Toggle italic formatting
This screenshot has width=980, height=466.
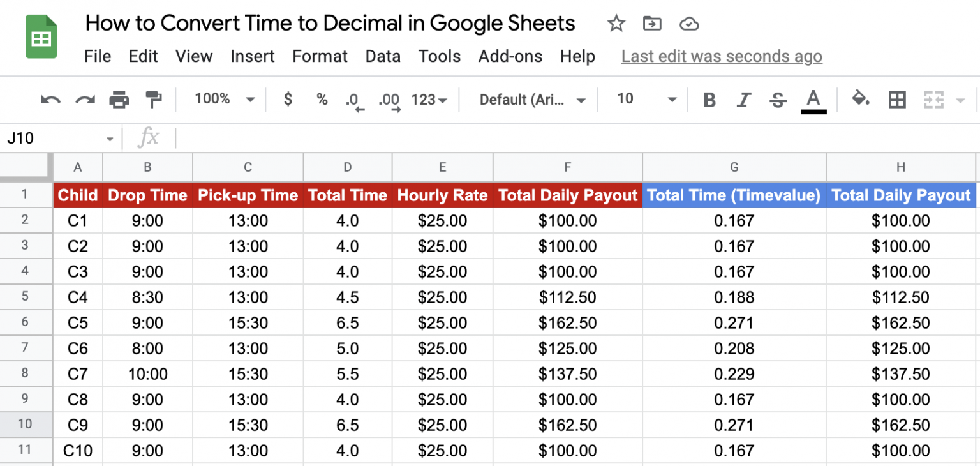[x=743, y=100]
